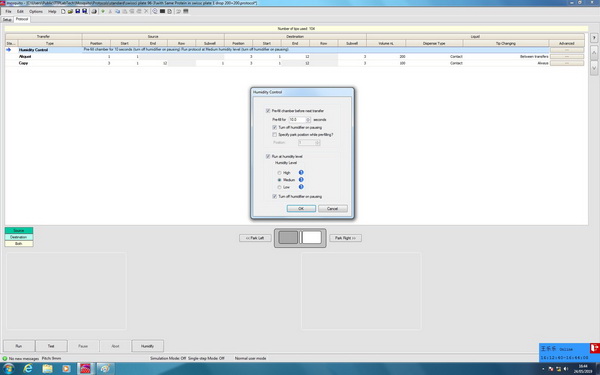The image size is (600, 375).
Task: Select the green Source view button
Action: 19,230
